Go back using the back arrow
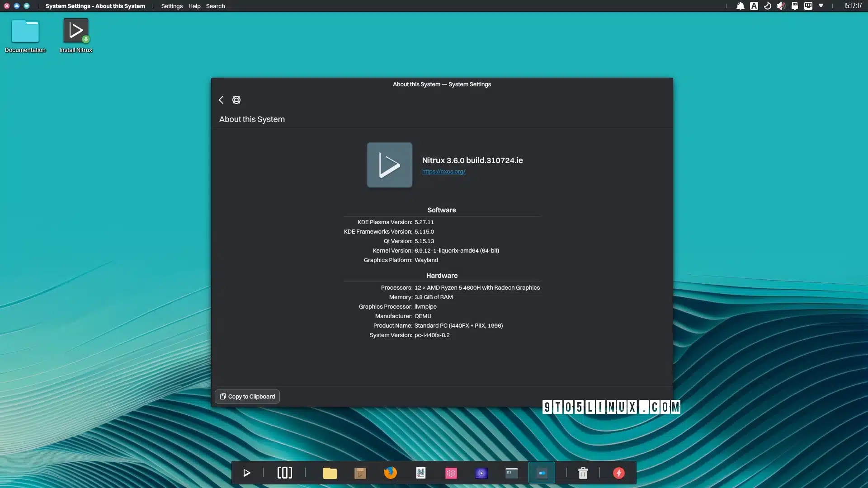 click(x=221, y=100)
